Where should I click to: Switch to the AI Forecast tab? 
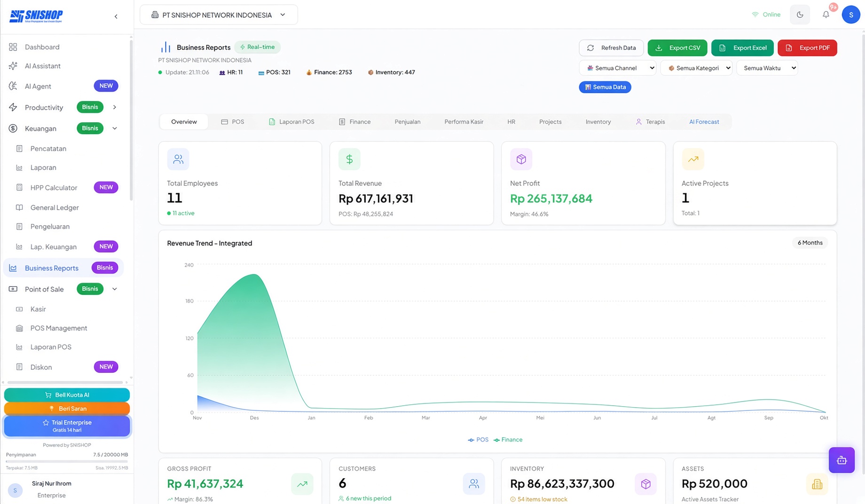point(704,122)
